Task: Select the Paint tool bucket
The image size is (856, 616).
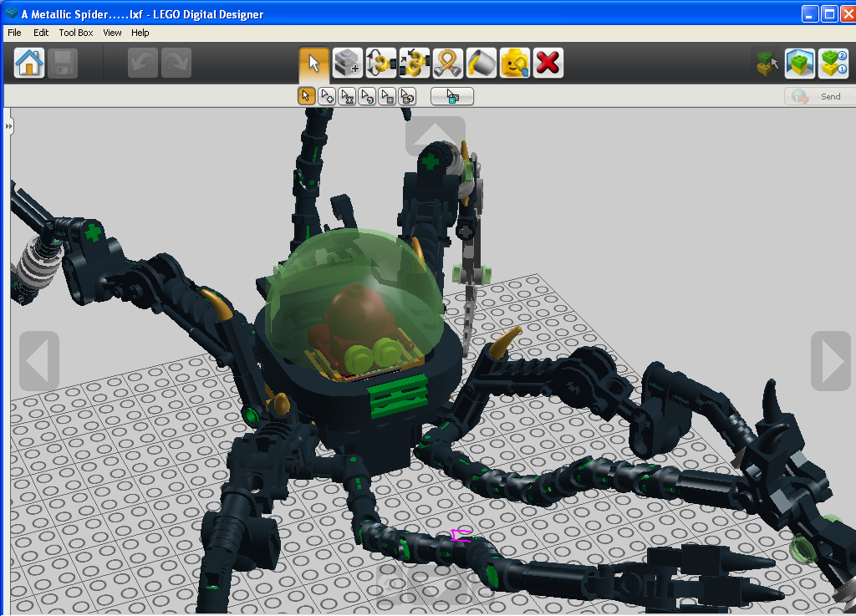Action: (x=481, y=62)
